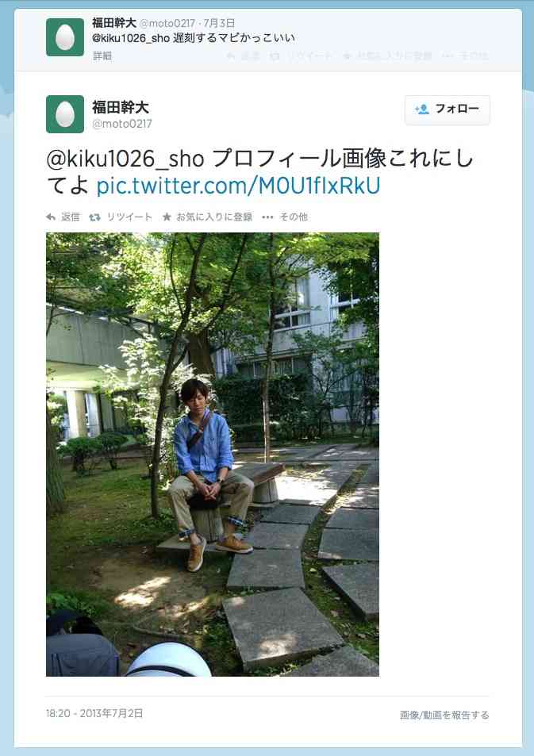Open 福田幹大 profile name in main tweet
The height and width of the screenshot is (756, 534).
click(x=121, y=107)
